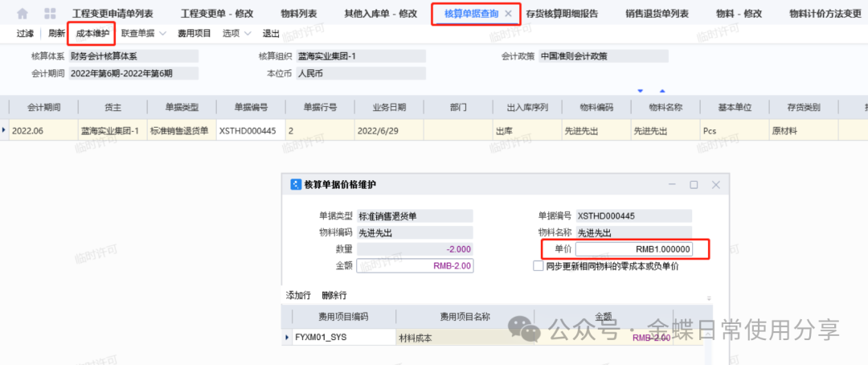Click 添加行 in the dialog
The width and height of the screenshot is (868, 365).
click(298, 295)
